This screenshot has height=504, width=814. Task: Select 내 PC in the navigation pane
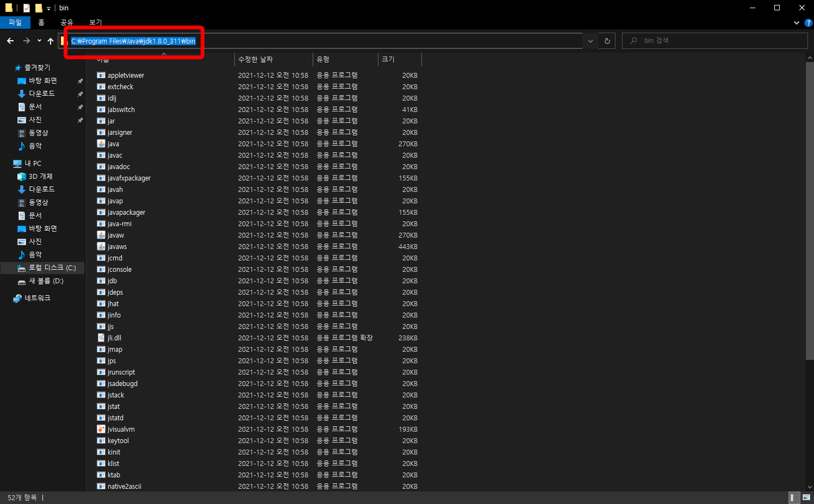(33, 163)
